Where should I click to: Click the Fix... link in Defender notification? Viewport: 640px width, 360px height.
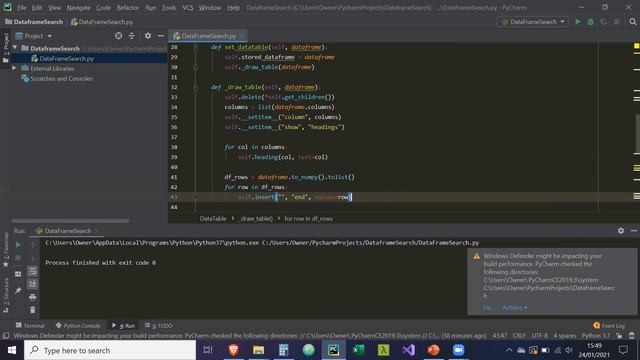(488, 307)
